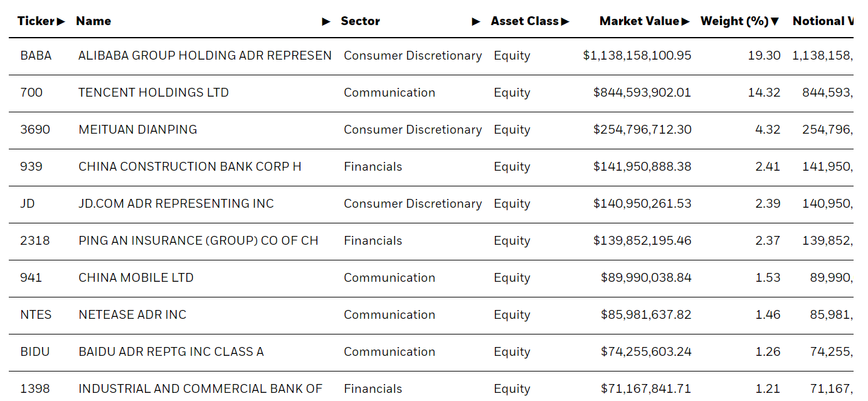
Task: Click Alibaba market value $1,138,158,100.95
Action: (x=637, y=56)
